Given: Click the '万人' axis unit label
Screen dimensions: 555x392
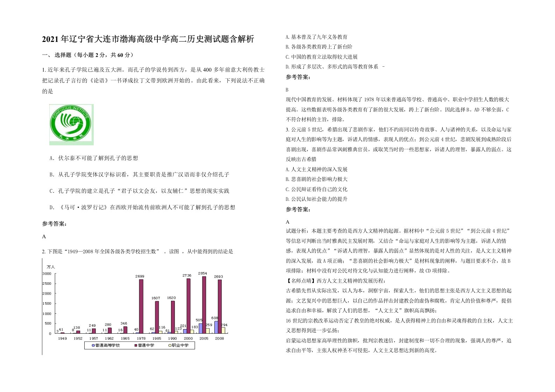Looking at the screenshot, I should (x=51, y=267).
